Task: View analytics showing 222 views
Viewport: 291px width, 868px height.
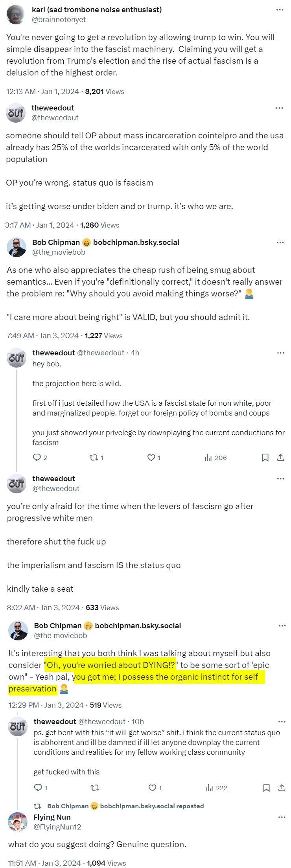Action: [x=217, y=788]
